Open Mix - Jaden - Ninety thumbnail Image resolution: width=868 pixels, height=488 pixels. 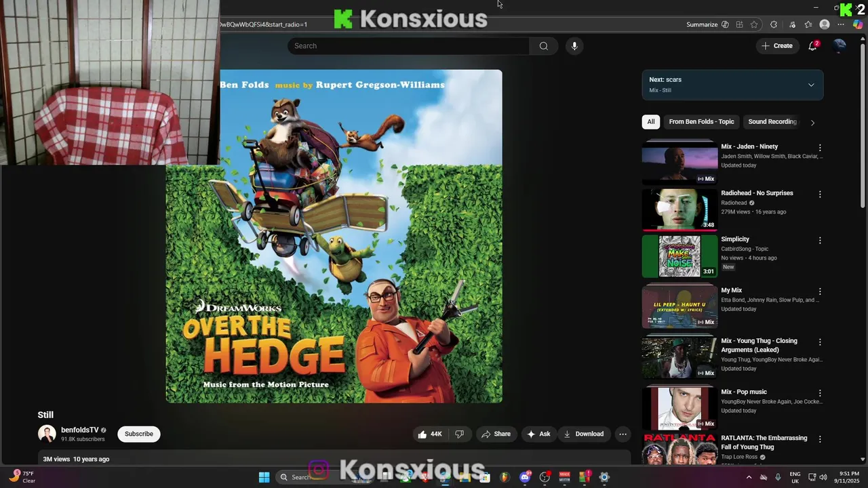tap(679, 163)
